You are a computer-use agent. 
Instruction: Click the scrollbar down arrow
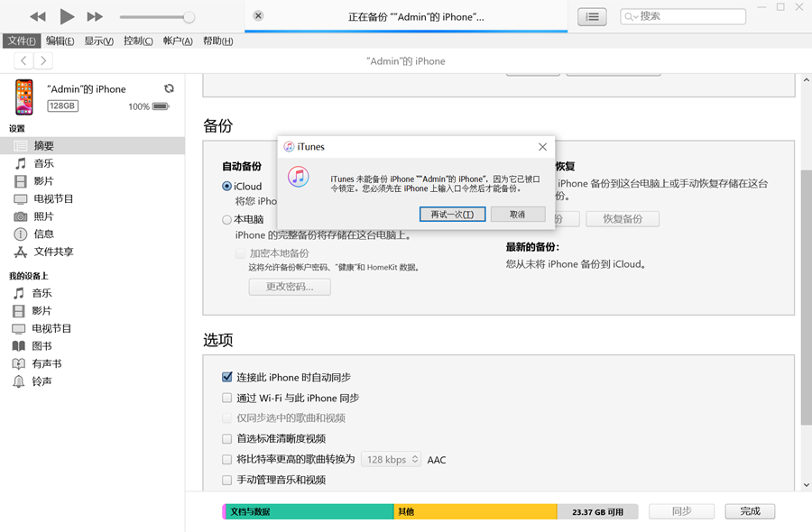coord(806,485)
